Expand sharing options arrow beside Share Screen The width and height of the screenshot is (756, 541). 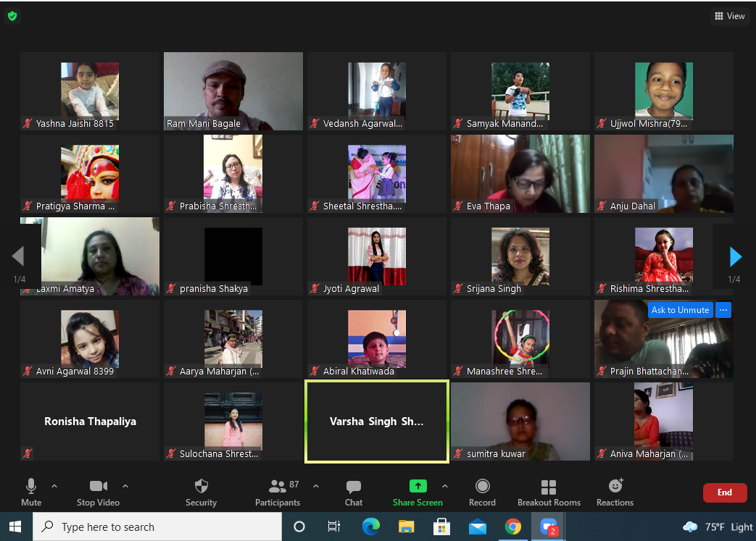pos(445,487)
